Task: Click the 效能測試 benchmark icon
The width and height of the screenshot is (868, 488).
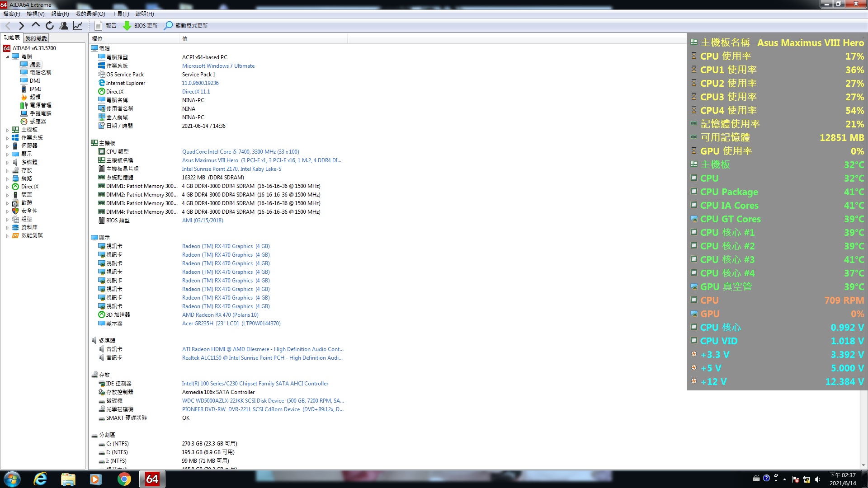Action: point(15,235)
